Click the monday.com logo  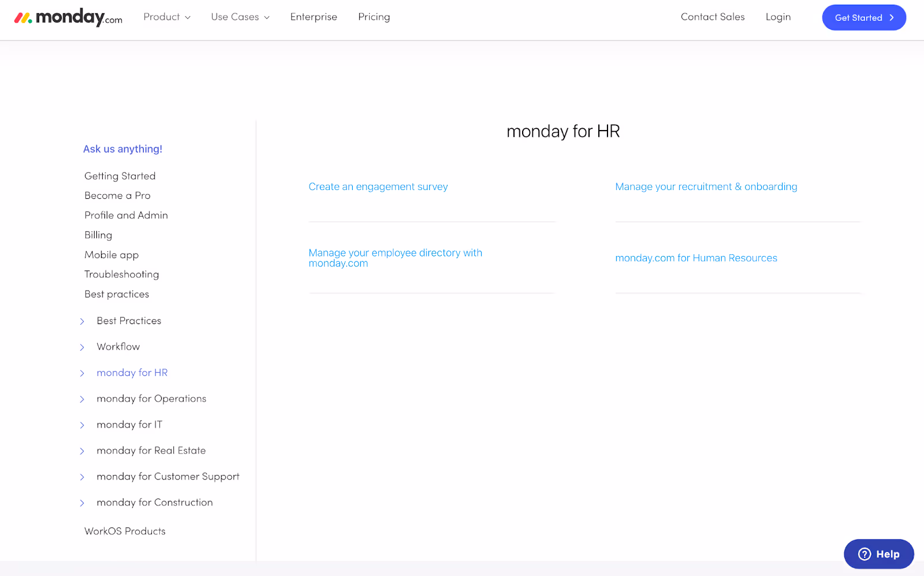coord(68,17)
